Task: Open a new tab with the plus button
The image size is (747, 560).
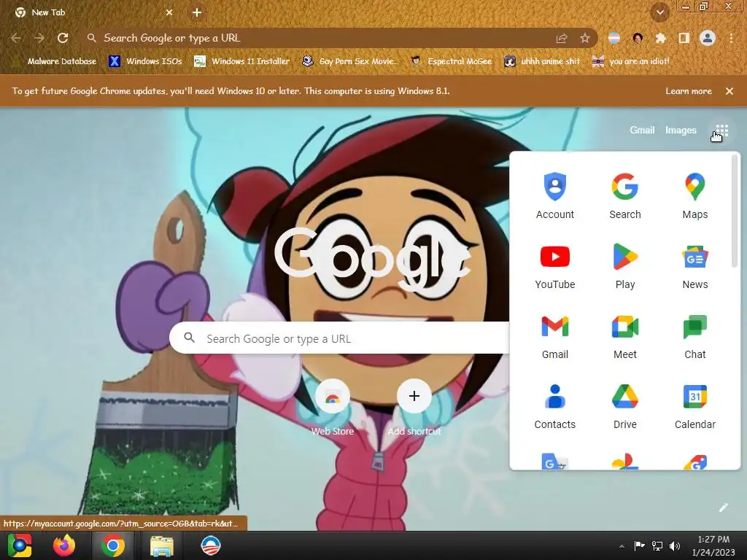Action: pos(197,12)
